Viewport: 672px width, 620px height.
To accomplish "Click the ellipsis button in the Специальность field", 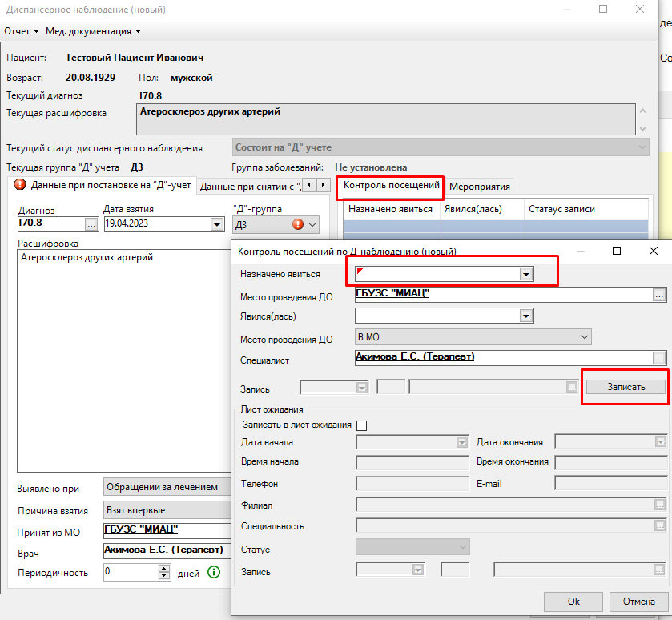I will pos(660,525).
